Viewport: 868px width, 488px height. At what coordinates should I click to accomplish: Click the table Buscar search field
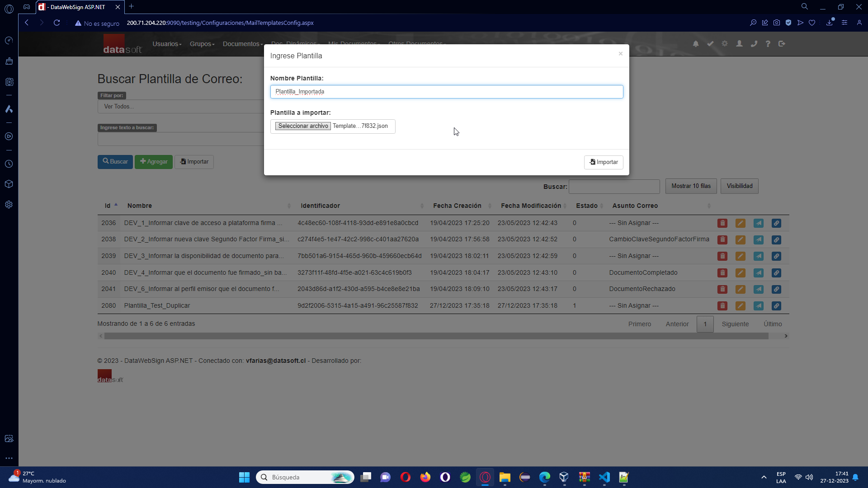pos(614,187)
